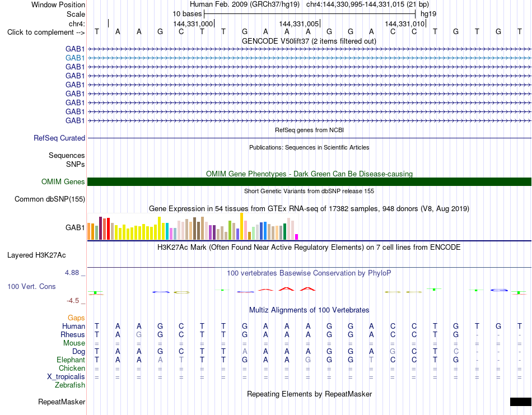Click the GTEx "Gene Expression in 54 tissues" title

point(309,209)
